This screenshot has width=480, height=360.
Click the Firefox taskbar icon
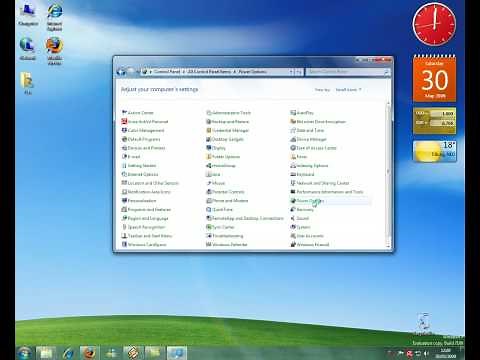89,353
